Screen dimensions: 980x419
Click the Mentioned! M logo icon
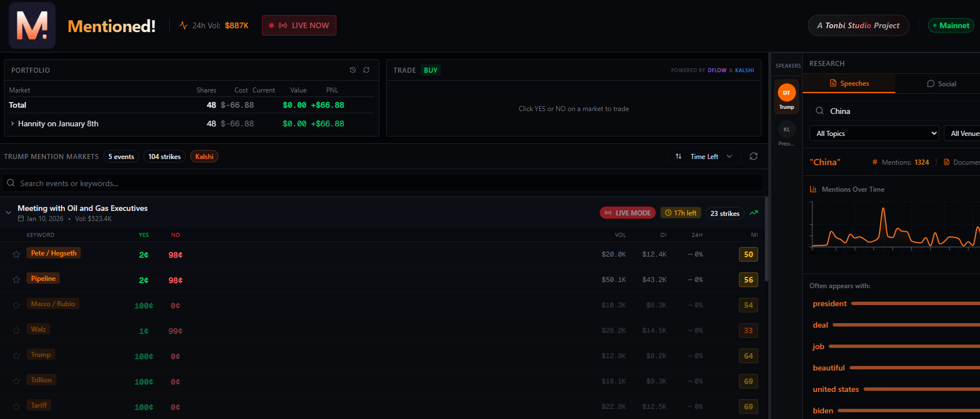pos(32,25)
